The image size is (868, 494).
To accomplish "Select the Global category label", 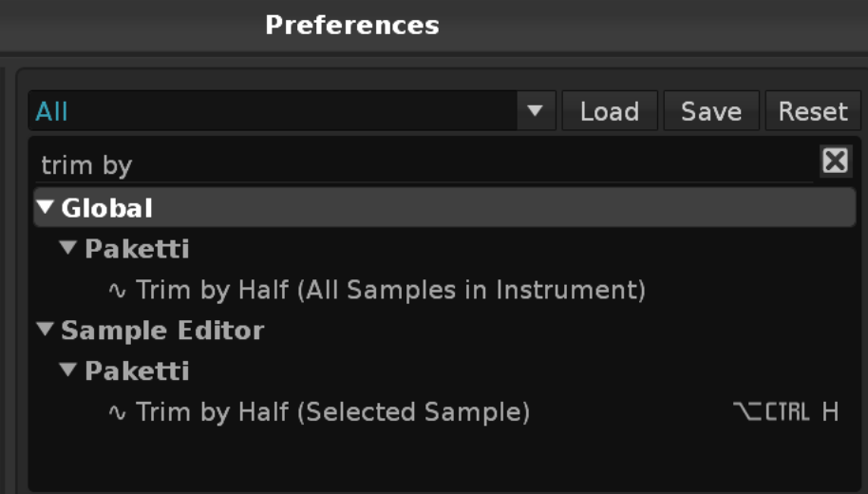I will (106, 207).
